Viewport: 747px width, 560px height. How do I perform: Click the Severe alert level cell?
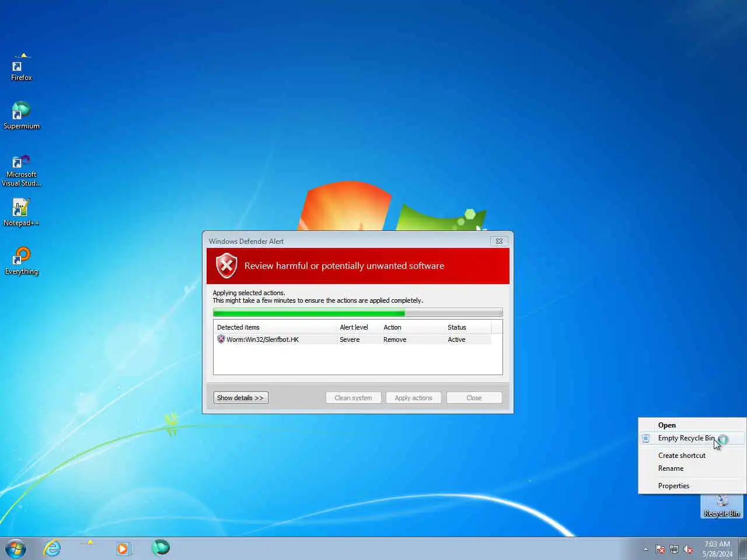pyautogui.click(x=350, y=339)
